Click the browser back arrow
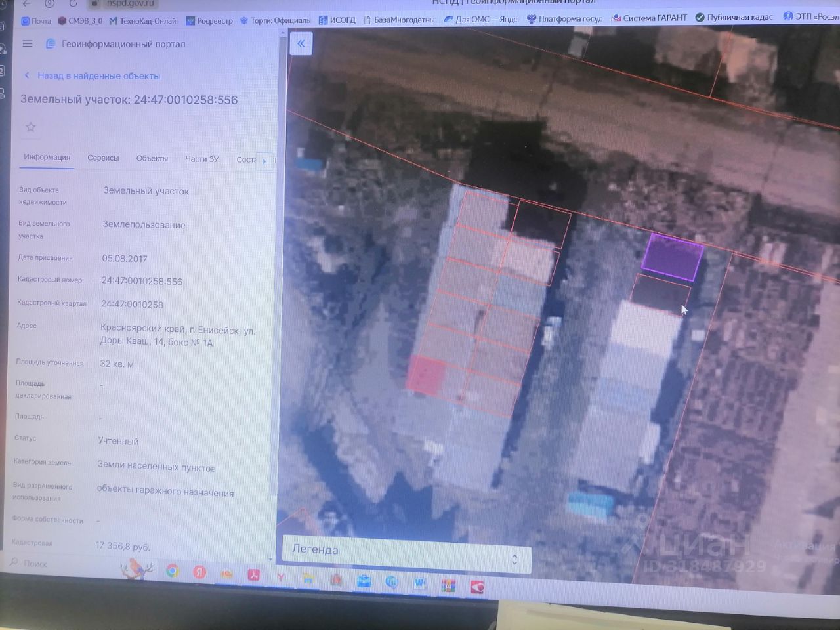The width and height of the screenshot is (840, 630). (26, 4)
